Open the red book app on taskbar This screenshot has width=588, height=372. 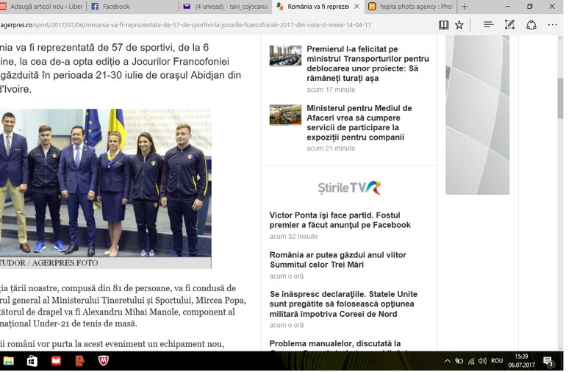[x=56, y=361]
